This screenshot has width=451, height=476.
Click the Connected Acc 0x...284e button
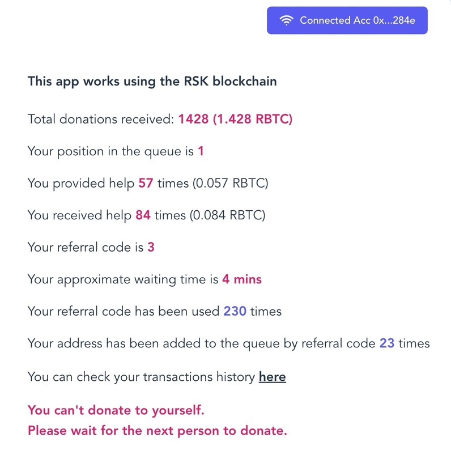tap(347, 20)
